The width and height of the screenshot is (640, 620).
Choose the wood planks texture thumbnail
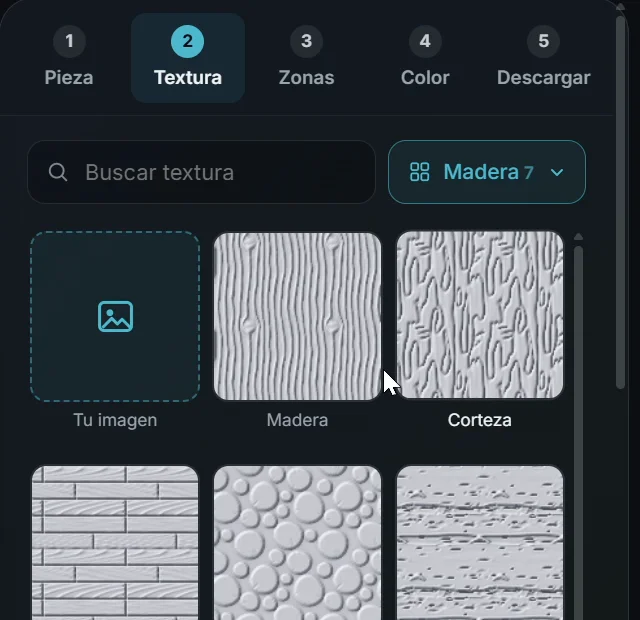115,543
